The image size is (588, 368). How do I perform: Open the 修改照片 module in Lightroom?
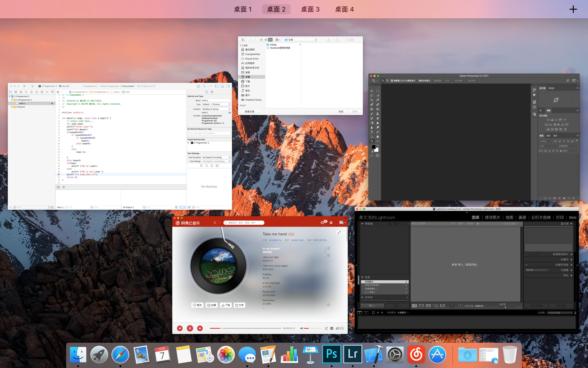coord(492,217)
